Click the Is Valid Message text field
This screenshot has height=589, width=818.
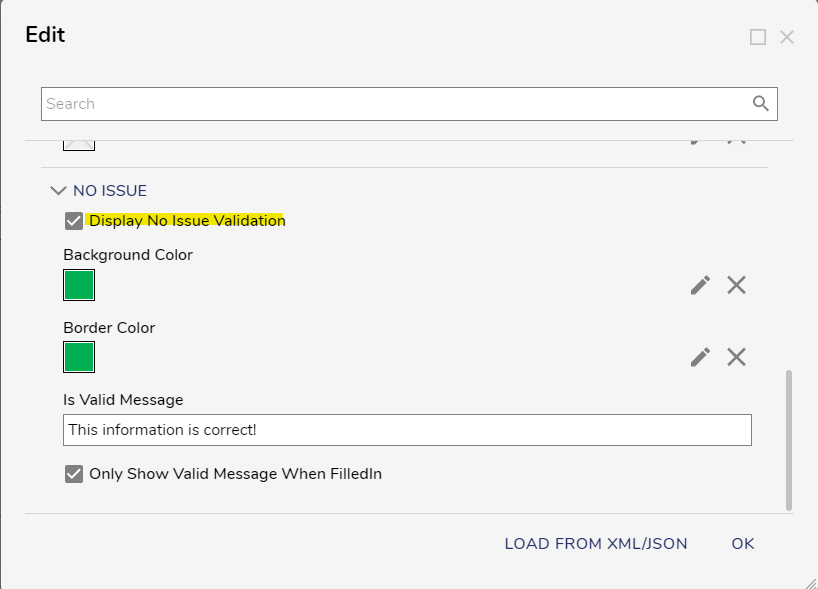[x=407, y=430]
